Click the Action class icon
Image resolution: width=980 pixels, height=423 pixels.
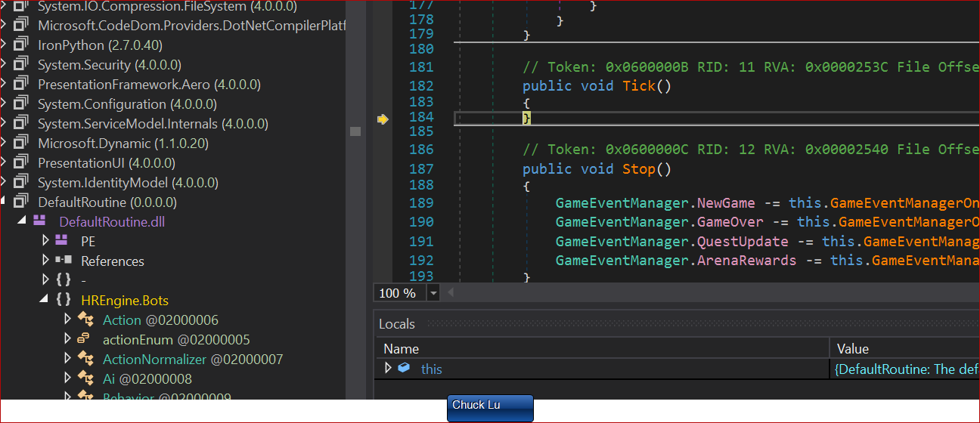tap(85, 320)
